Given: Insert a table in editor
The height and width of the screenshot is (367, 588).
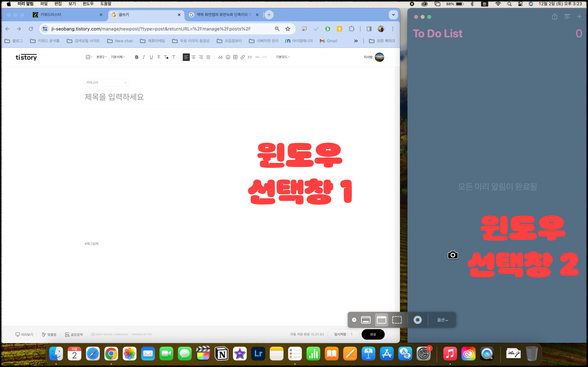Looking at the screenshot, I should pyautogui.click(x=235, y=57).
